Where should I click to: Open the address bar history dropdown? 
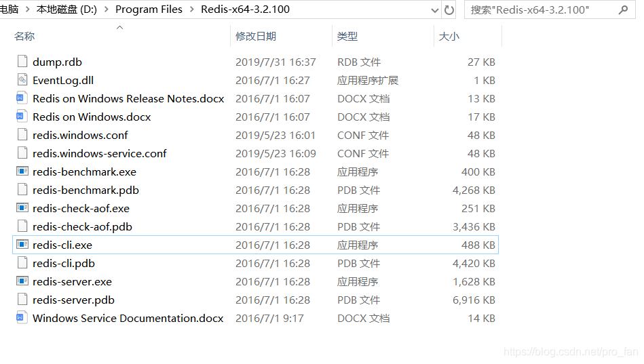(x=435, y=10)
